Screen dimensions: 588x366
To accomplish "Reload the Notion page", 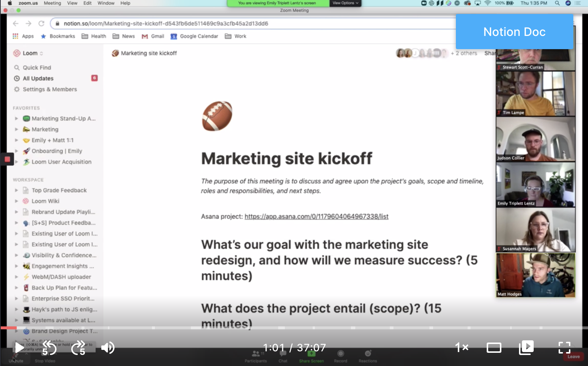I will point(41,23).
